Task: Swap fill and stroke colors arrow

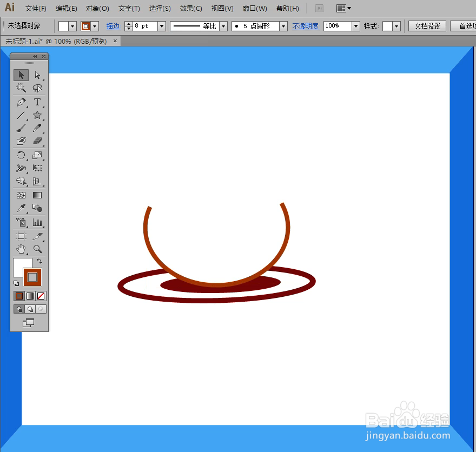Action: (x=39, y=261)
